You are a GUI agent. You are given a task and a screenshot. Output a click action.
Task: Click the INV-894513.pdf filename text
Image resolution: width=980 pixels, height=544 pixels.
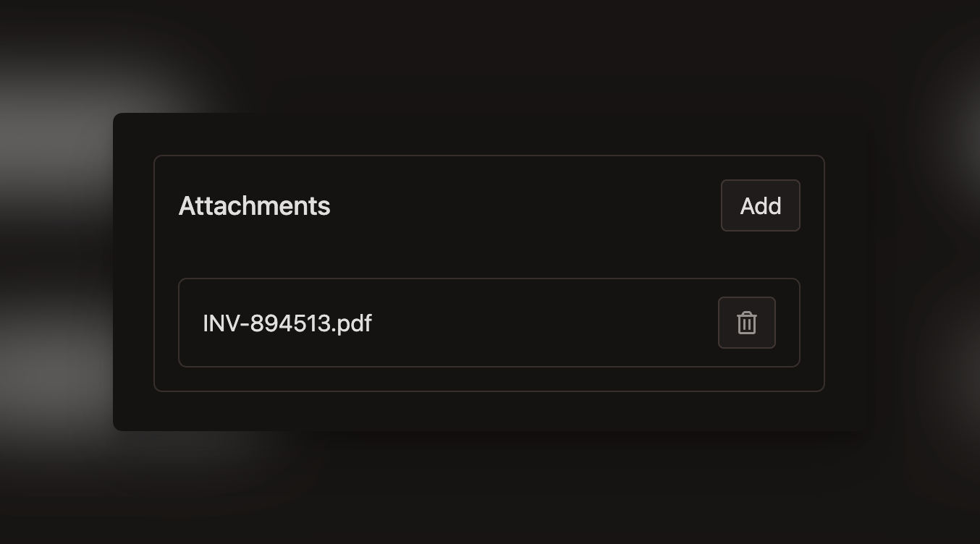287,323
